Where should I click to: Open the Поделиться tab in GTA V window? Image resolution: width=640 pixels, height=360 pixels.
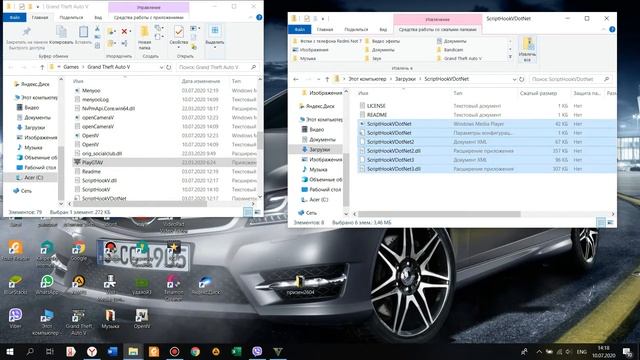coord(71,18)
